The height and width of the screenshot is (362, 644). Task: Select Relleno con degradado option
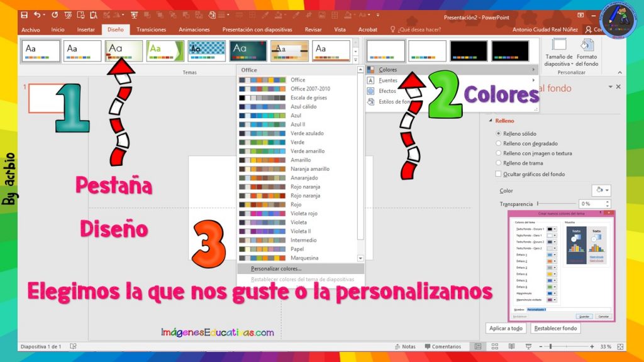[x=498, y=143]
